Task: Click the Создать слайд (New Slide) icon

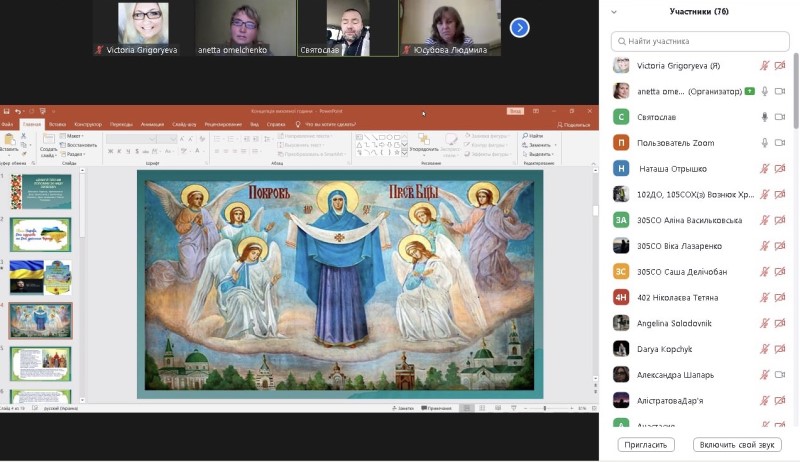Action: [x=48, y=139]
